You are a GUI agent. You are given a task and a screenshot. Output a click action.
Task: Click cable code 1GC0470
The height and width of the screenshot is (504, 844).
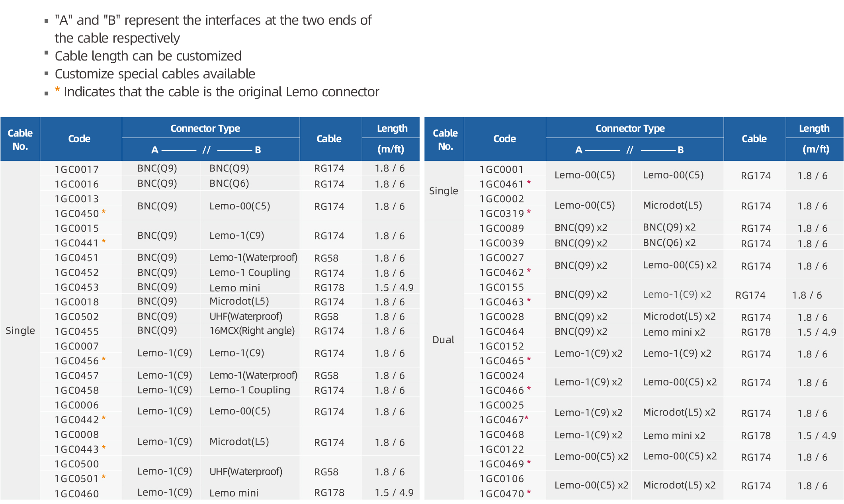501,494
